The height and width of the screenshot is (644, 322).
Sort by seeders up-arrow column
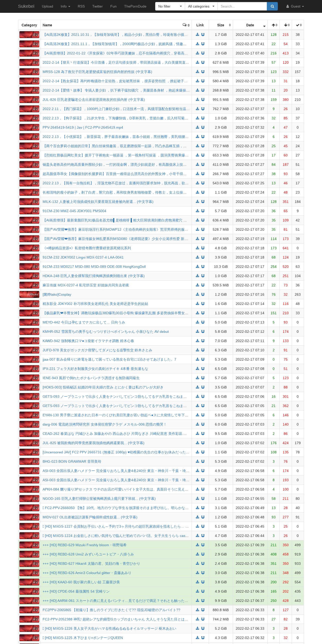274,25
